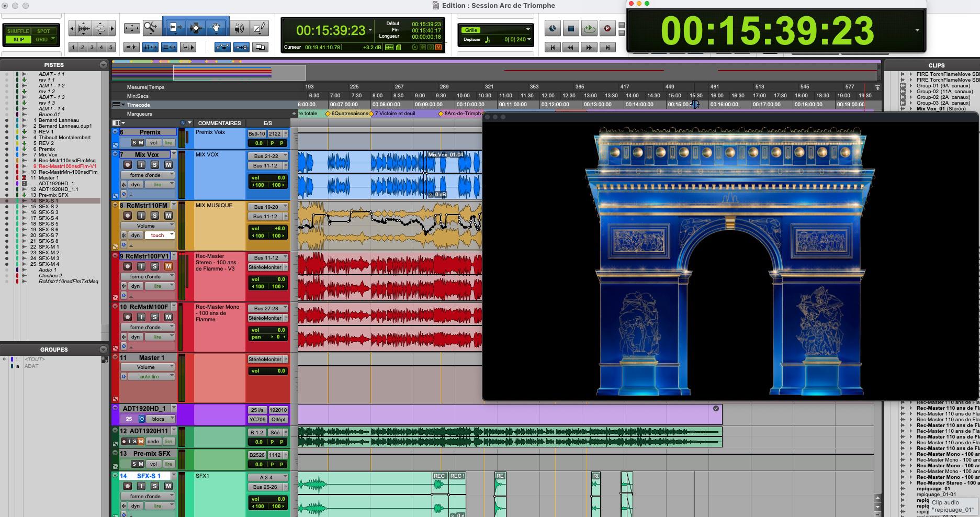The width and height of the screenshot is (980, 517).
Task: Click the Link Track and Edit Selection icon
Action: tap(169, 47)
